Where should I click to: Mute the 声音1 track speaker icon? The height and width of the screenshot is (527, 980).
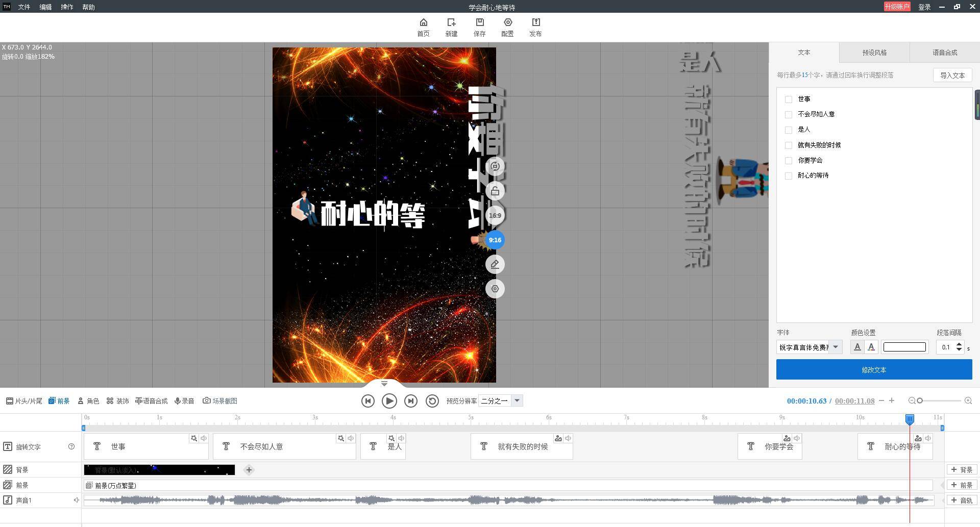coord(76,500)
